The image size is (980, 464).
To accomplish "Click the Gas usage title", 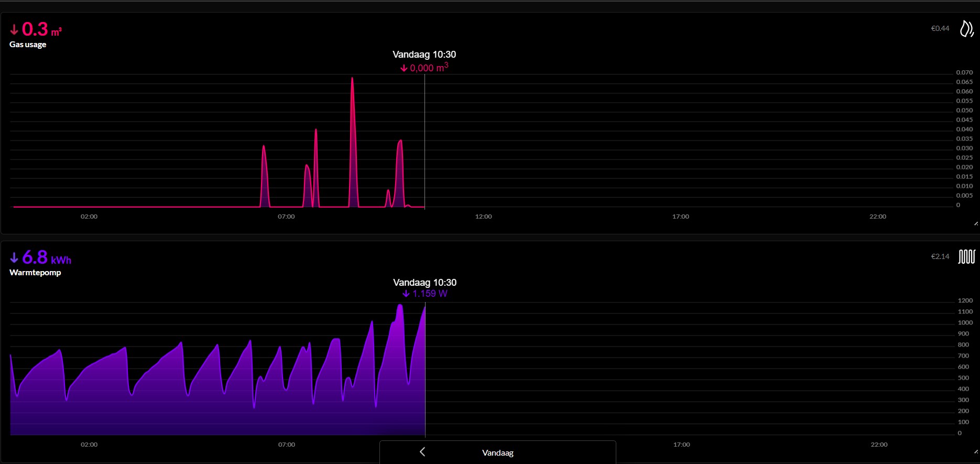I will click(x=28, y=45).
